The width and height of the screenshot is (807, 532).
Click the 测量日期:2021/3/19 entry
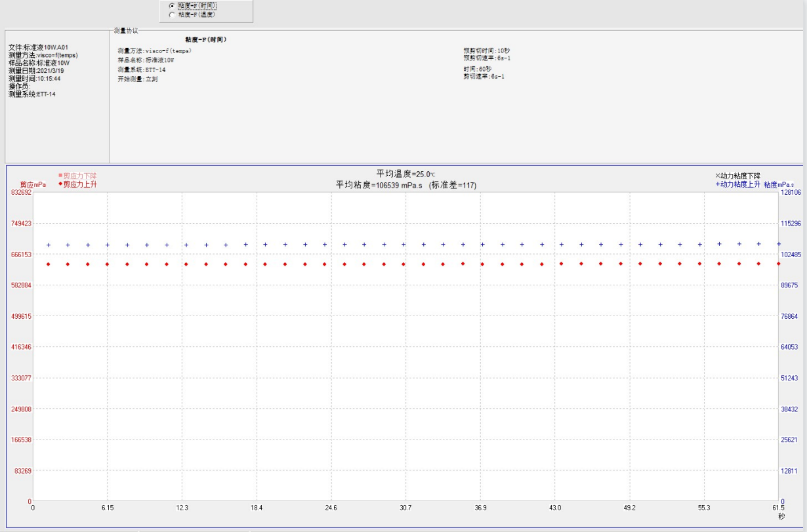click(x=36, y=71)
